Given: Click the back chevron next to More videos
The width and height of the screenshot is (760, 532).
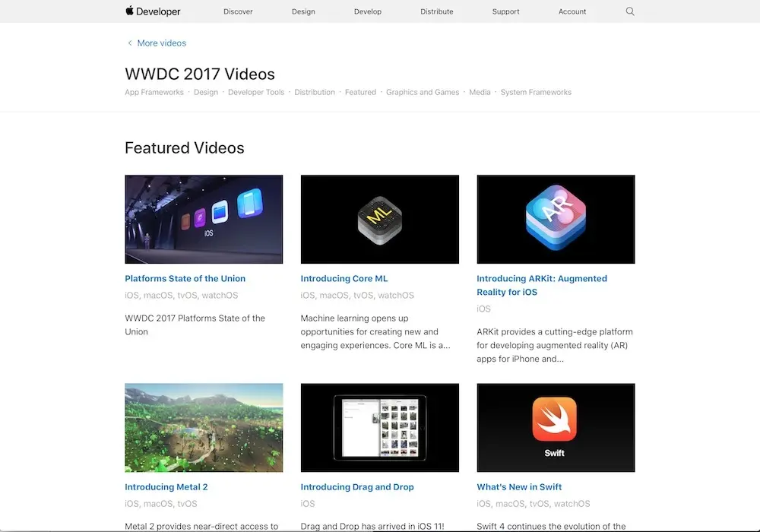Looking at the screenshot, I should point(130,43).
